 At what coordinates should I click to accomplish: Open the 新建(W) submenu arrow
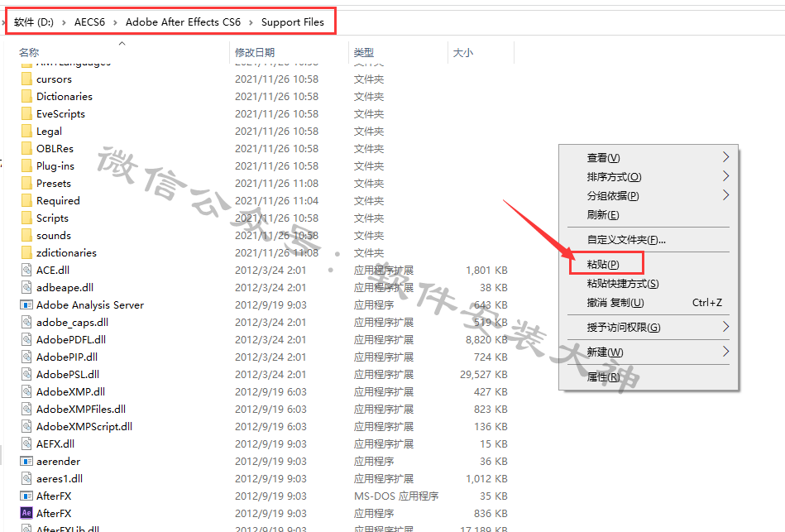[726, 352]
